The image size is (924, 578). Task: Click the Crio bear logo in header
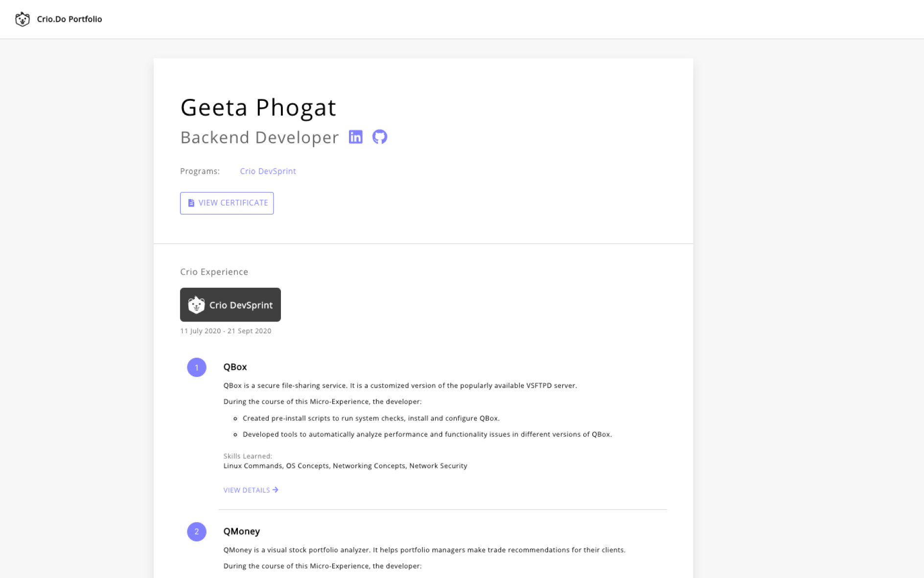pyautogui.click(x=23, y=19)
